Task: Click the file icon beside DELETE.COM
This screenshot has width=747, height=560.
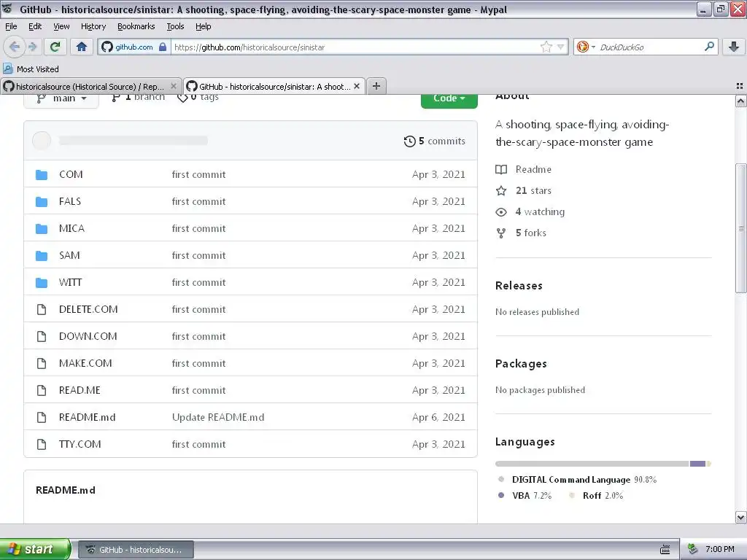Action: click(x=42, y=309)
